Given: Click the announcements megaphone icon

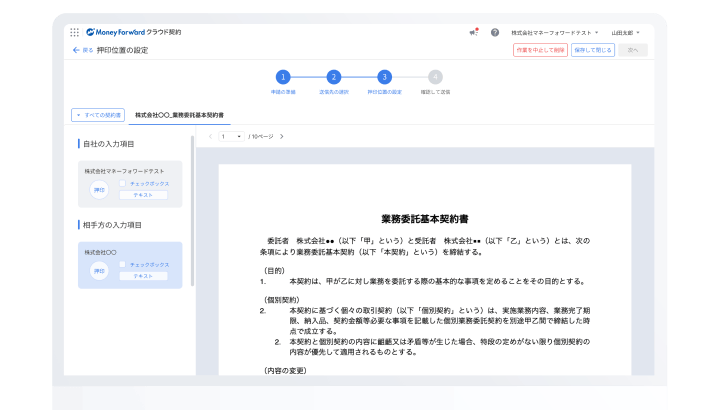Looking at the screenshot, I should (x=473, y=32).
